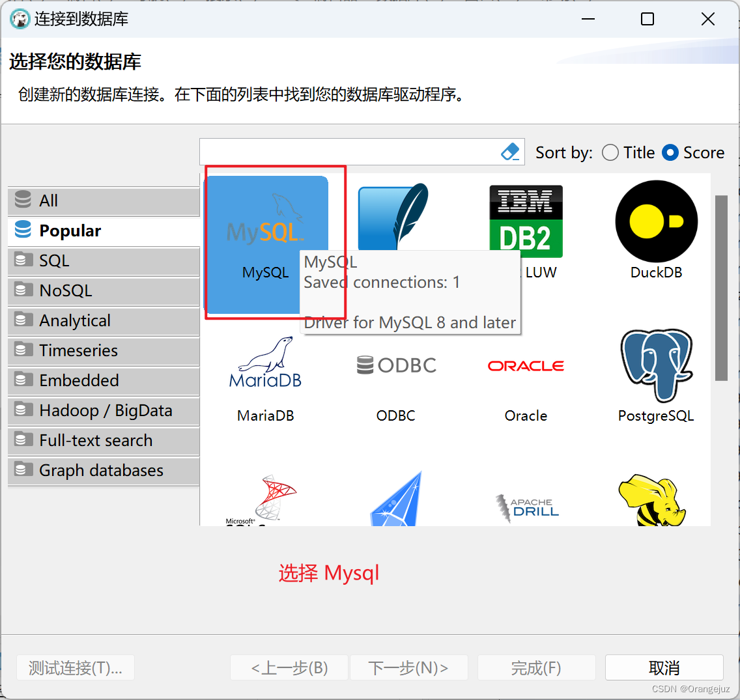Click the 测试连接(T)... button
The height and width of the screenshot is (700, 740).
tap(76, 667)
